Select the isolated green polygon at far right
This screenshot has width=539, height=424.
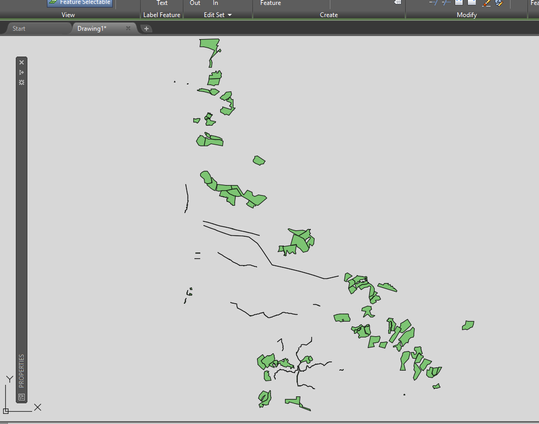468,325
